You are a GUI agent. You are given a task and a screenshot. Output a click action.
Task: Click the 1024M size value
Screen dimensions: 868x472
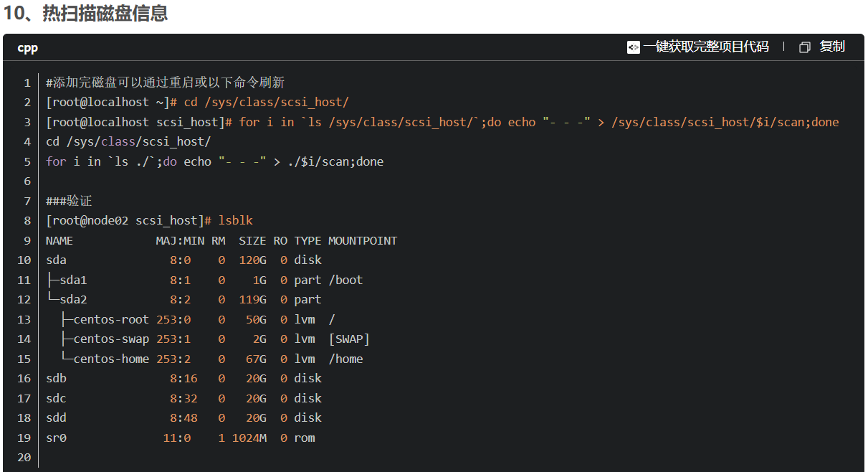point(249,438)
